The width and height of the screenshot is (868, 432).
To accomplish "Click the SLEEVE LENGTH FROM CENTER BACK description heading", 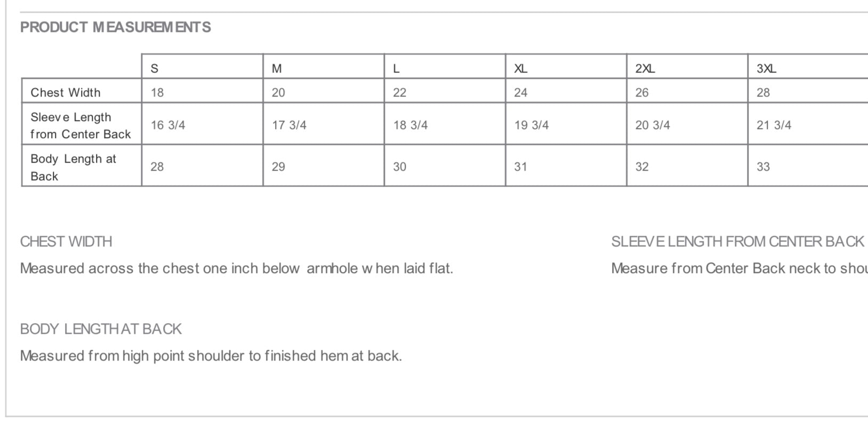I will (x=737, y=242).
